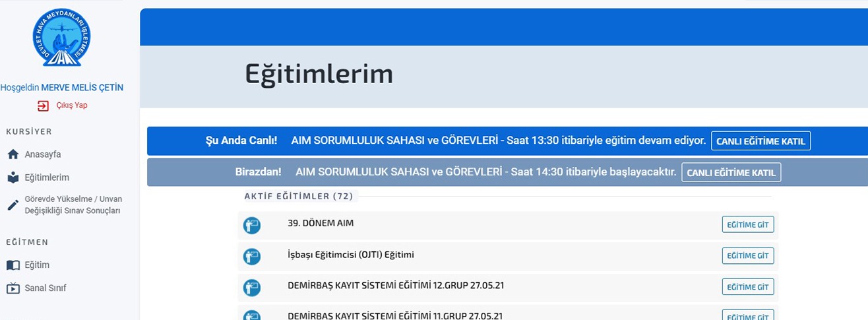The width and height of the screenshot is (868, 320).
Task: Go to İşbaşı Eğitimcisi (OJTI) training
Action: click(x=747, y=256)
